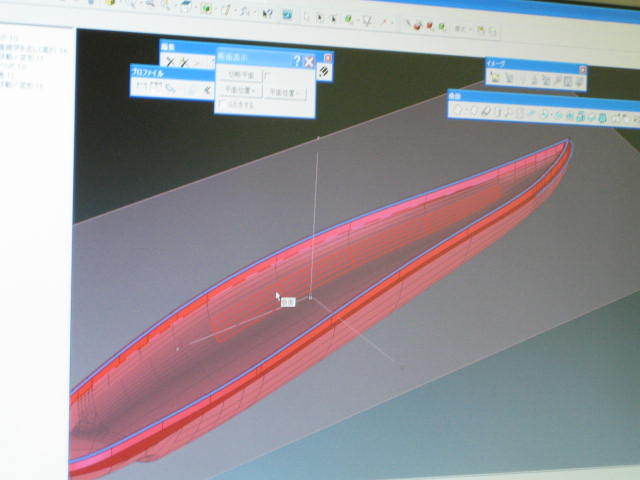Click the tooltip label near the cursor

288,302
